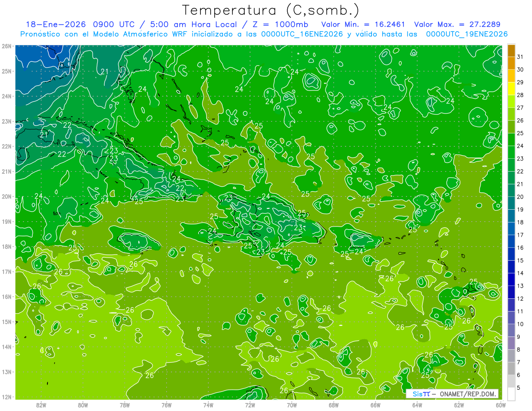Viewport: 532px width, 411px height.
Task: Click the valid-until time "0000UTC_19ENE2026"
Action: pos(466,34)
